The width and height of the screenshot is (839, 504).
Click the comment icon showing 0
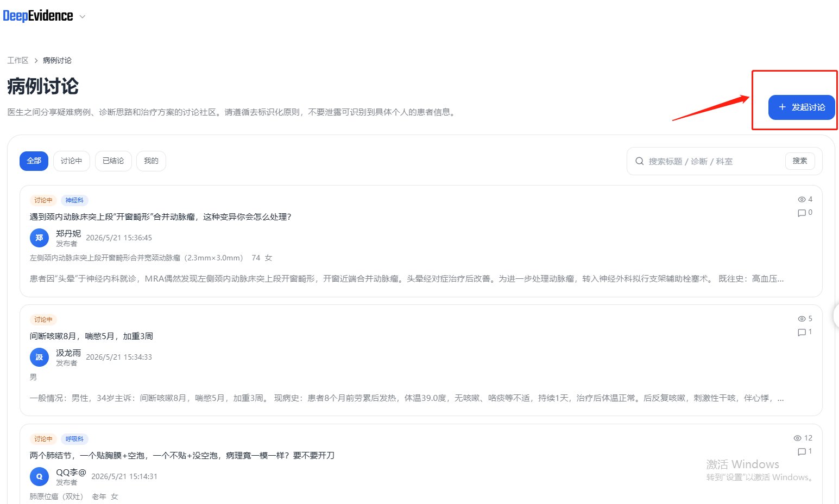point(802,213)
